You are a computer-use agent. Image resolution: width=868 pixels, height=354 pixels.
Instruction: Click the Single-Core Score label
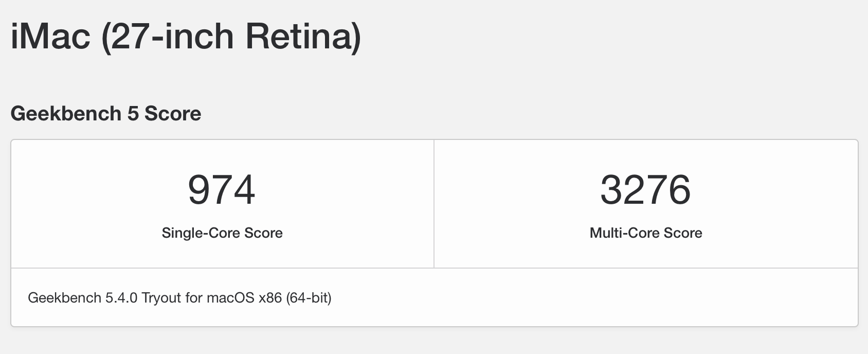tap(222, 233)
